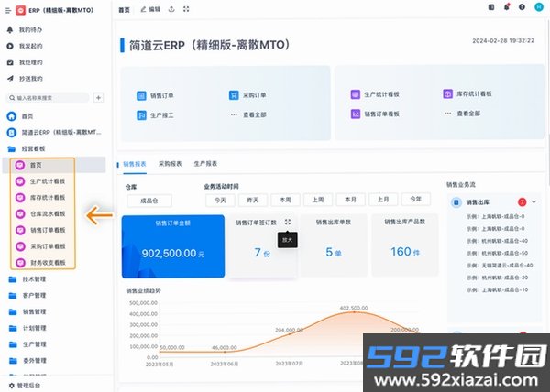This screenshot has width=550, height=392.
Task: Open 示例: 无锡简道云-成品仓-40 entry
Action: (500, 266)
